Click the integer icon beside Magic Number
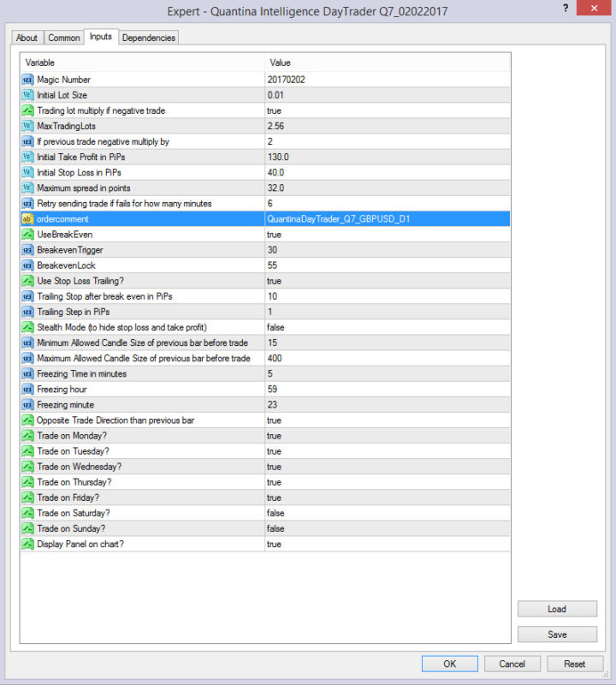Screen dimensions: 616x685 click(27, 80)
